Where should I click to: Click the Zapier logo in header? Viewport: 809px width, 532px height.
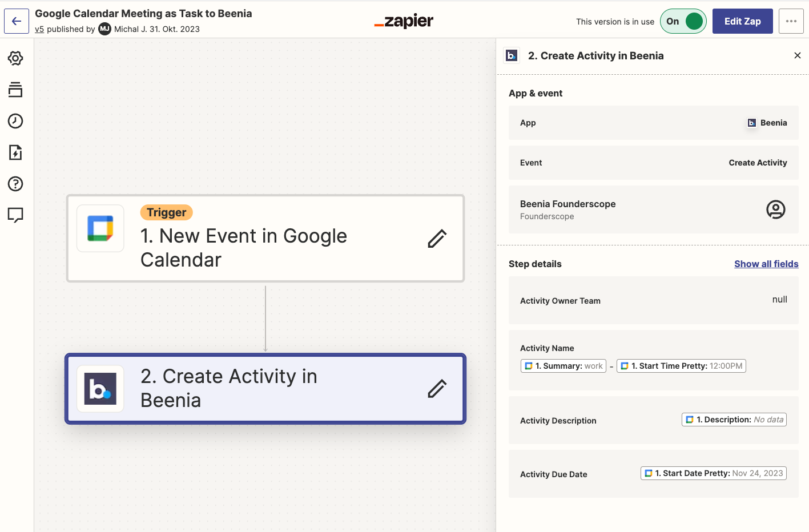[x=404, y=21]
